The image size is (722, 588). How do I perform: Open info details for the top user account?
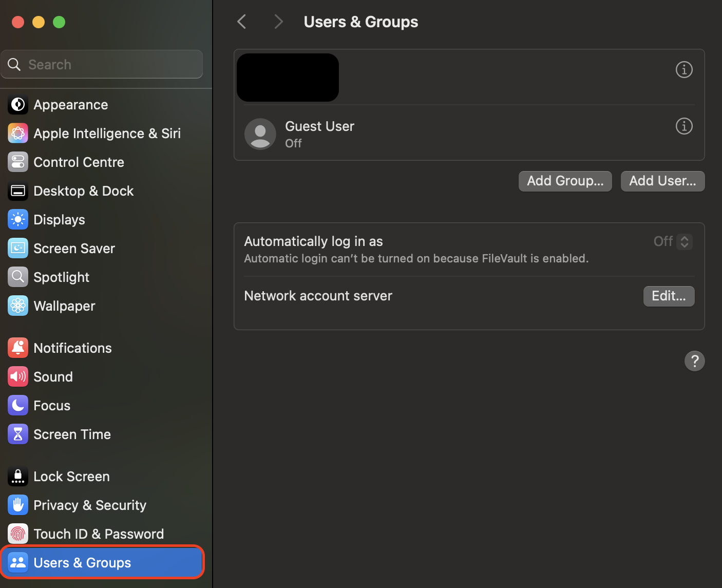684,69
